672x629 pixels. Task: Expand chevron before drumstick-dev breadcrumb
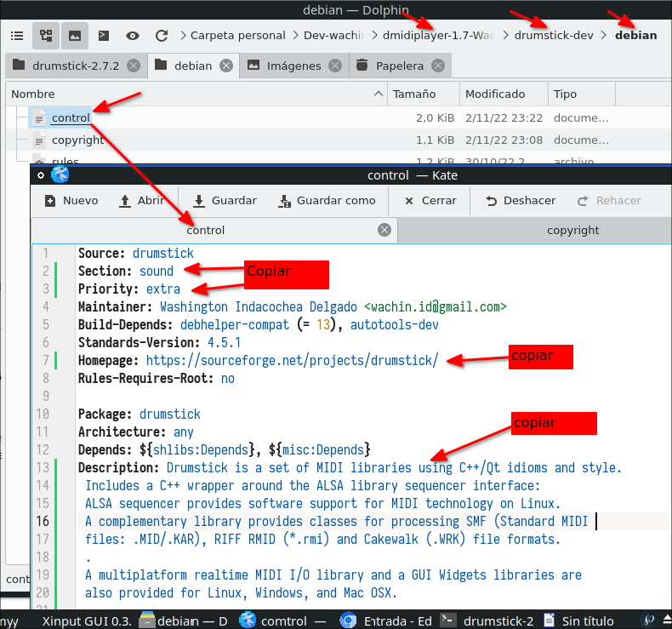click(x=506, y=35)
